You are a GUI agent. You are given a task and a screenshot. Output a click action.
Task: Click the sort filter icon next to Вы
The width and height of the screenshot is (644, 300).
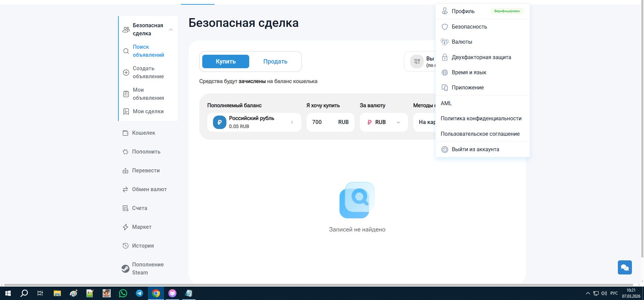[417, 61]
